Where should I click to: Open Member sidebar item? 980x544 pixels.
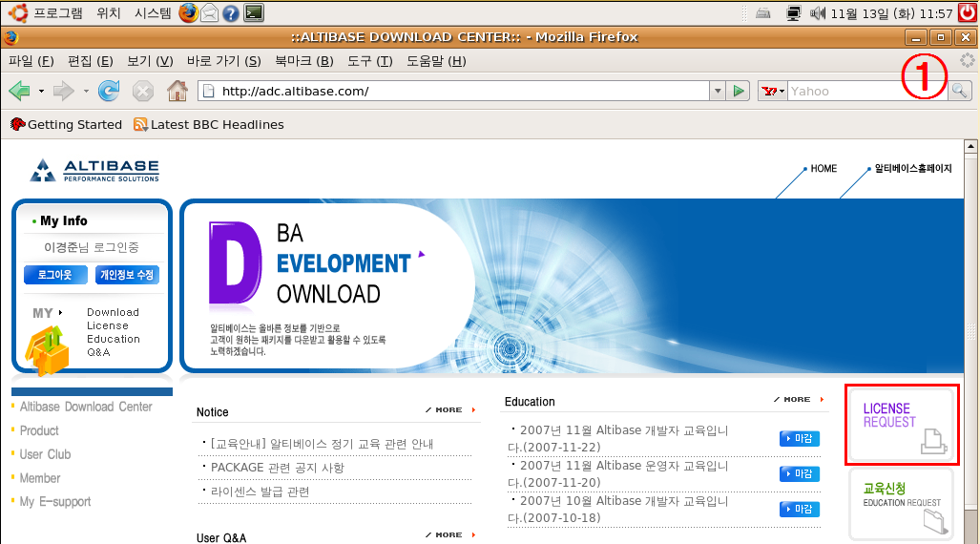click(x=40, y=478)
